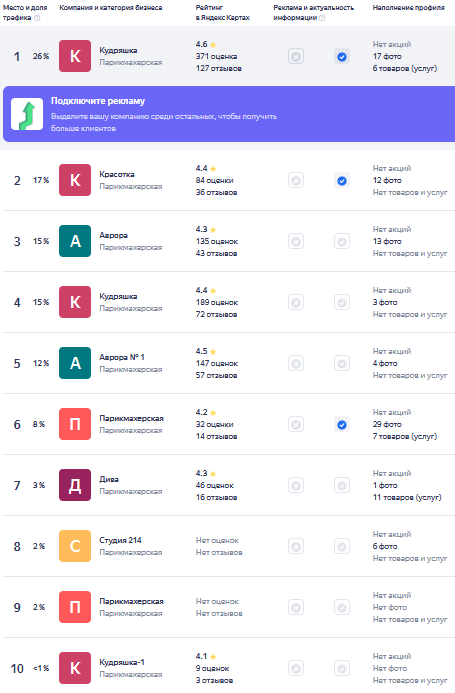Click the Рейтинг в Яндекс Картах column header
The height and width of the screenshot is (693, 455).
click(222, 12)
